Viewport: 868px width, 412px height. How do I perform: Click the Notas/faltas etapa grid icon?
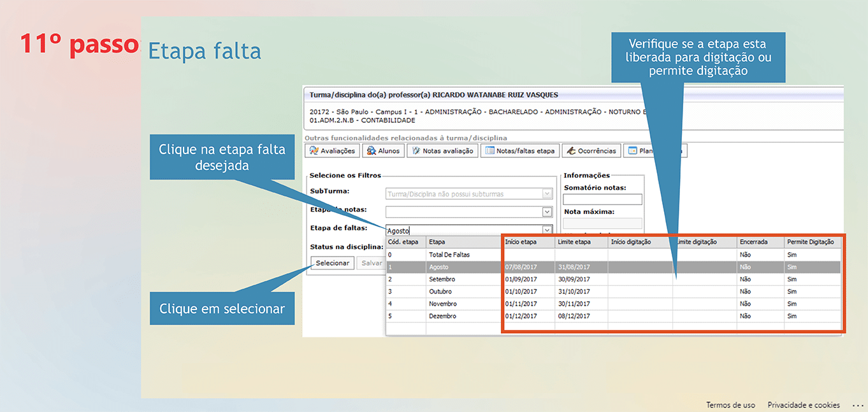490,151
